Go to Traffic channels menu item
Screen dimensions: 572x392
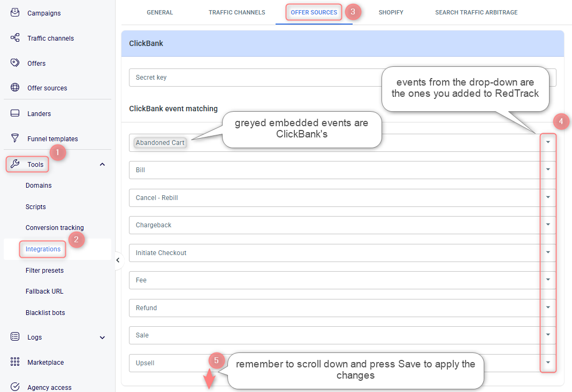(51, 39)
